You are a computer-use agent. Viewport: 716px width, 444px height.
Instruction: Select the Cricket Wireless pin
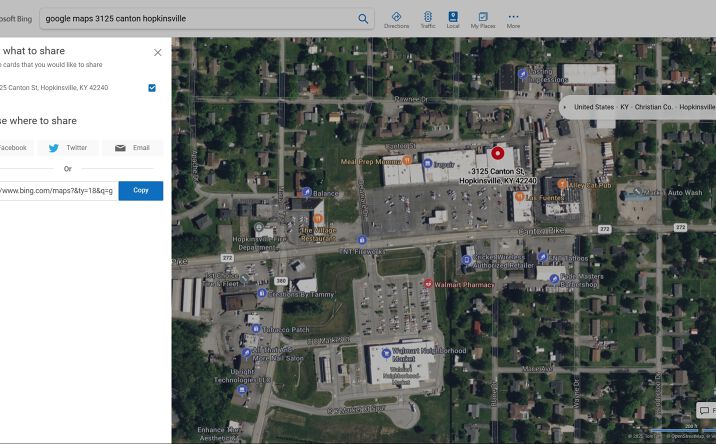(x=466, y=260)
